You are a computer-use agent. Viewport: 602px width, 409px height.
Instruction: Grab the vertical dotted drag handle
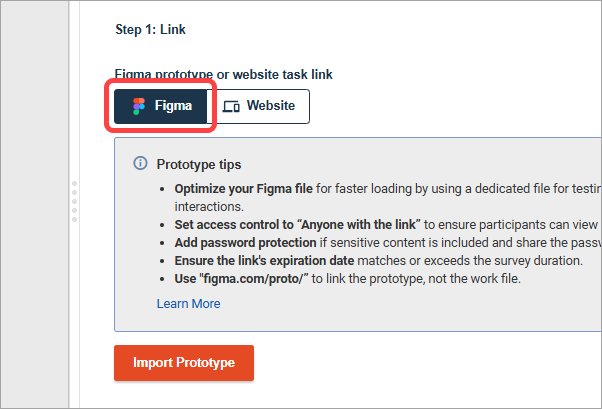tap(74, 201)
